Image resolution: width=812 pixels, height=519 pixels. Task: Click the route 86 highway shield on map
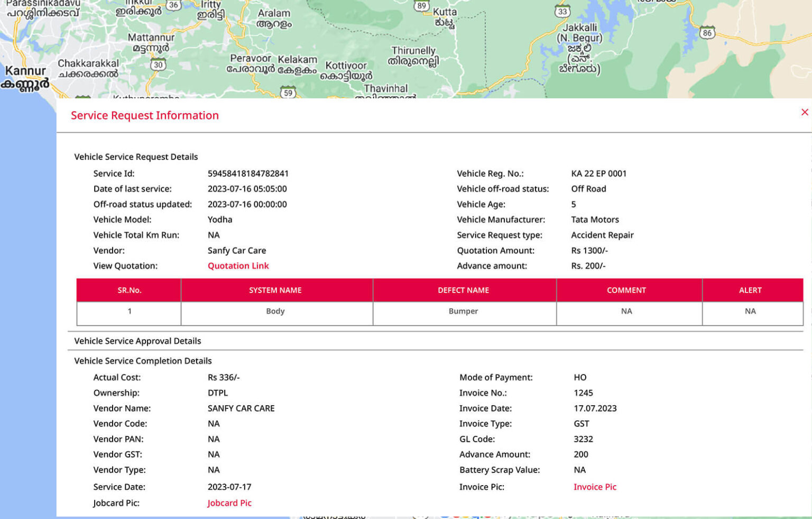click(x=707, y=33)
